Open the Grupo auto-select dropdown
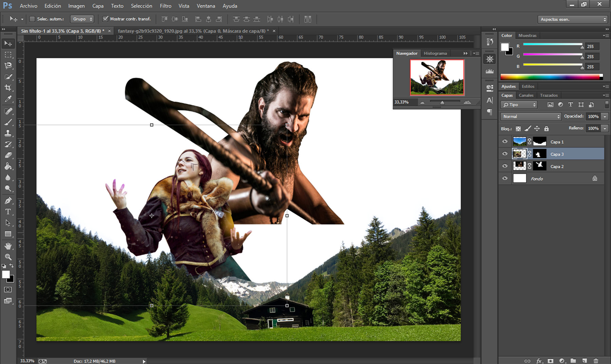This screenshot has height=364, width=611. pos(82,19)
